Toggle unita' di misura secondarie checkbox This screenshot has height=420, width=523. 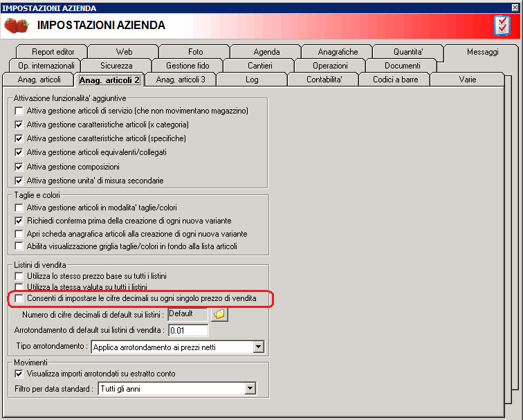(19, 181)
